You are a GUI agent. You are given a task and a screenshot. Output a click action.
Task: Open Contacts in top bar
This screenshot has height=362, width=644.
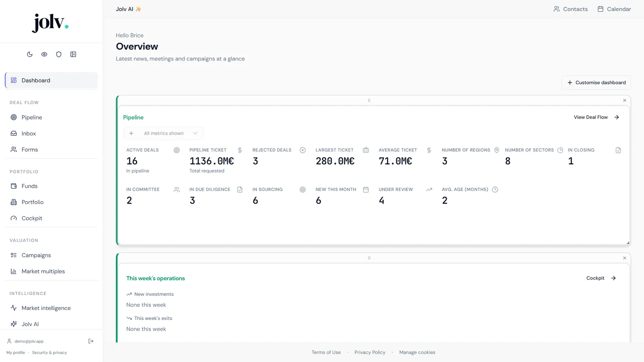[571, 9]
